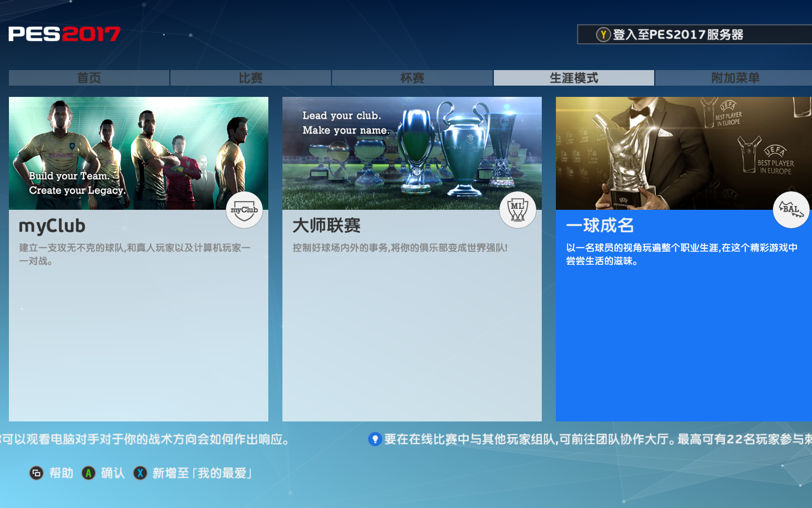Click description 以一名球员的视角玩遍整个职业生涯
This screenshot has width=812, height=508.
tap(682, 254)
